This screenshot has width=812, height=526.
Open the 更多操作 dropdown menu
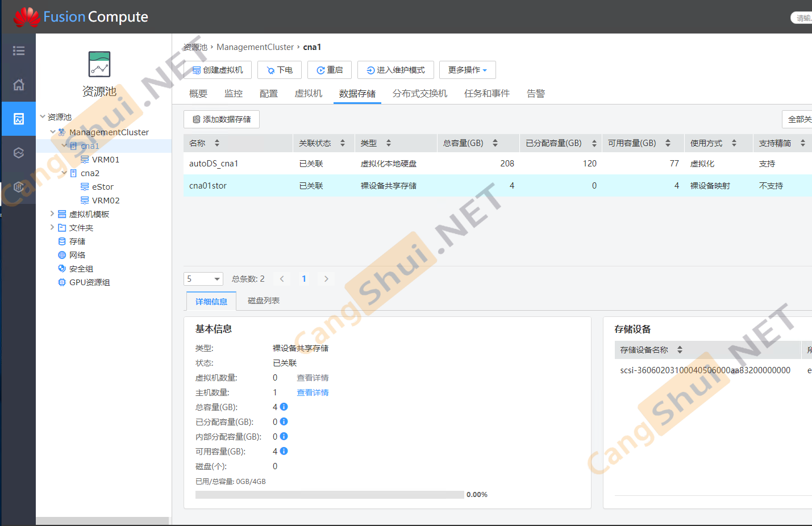point(468,70)
